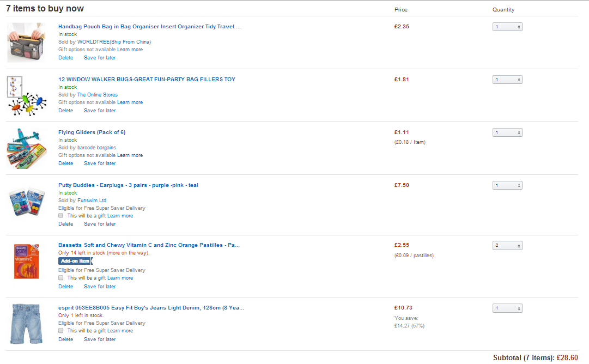Expand quantity selector for esprit jeans
This screenshot has width=589, height=364.
coord(507,308)
